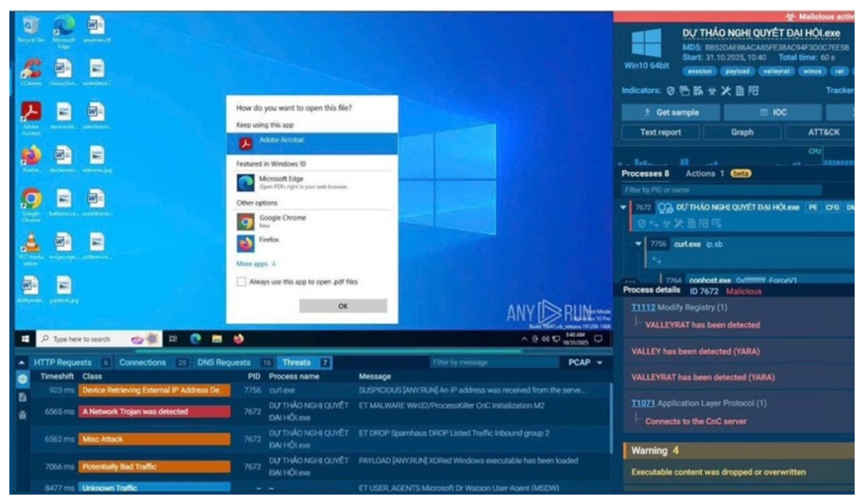Check Always use this app checkbox
This screenshot has width=864, height=504.
241,282
